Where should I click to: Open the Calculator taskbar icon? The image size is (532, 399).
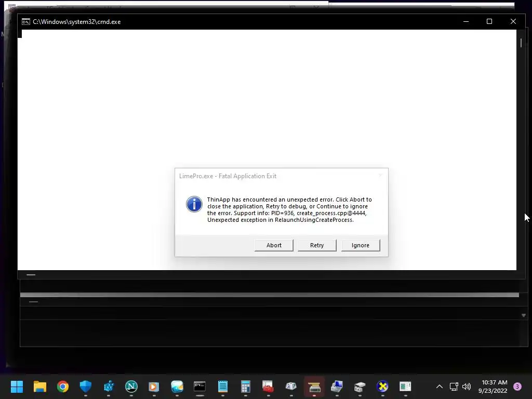click(246, 387)
